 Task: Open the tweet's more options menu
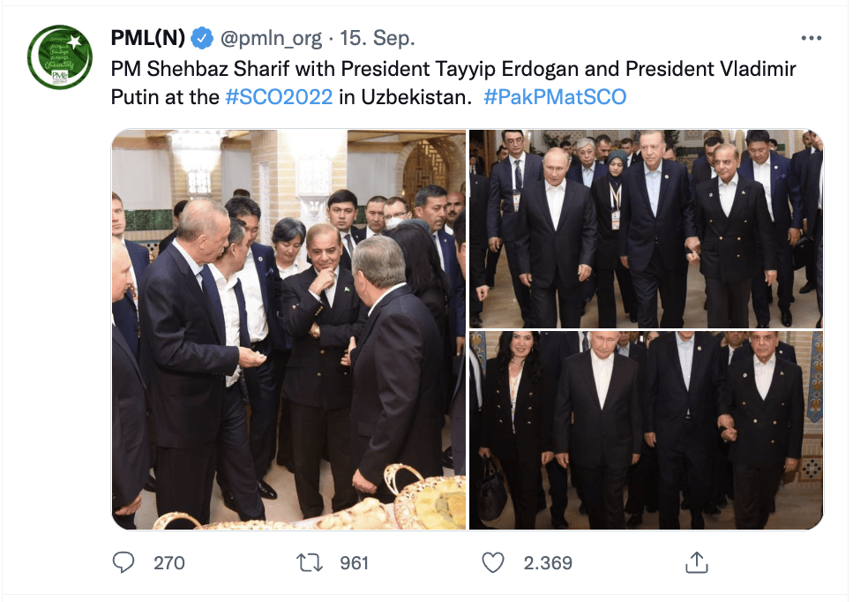point(811,39)
